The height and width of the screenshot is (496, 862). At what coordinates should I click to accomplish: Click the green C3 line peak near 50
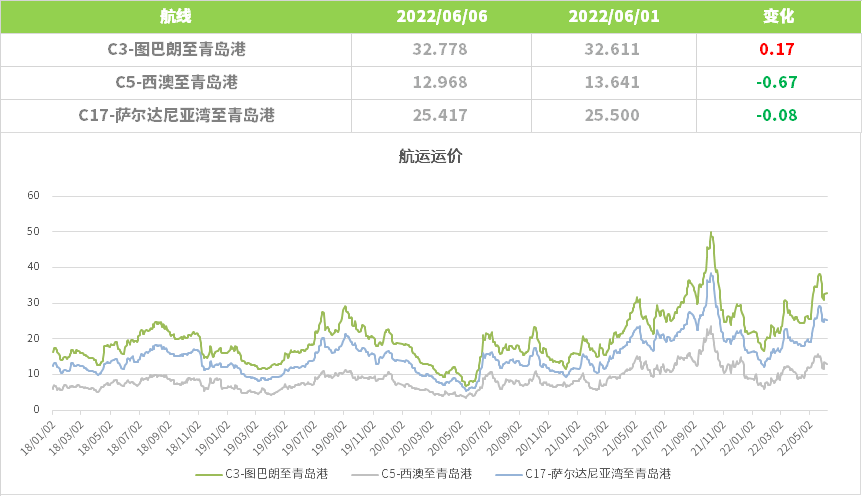711,233
